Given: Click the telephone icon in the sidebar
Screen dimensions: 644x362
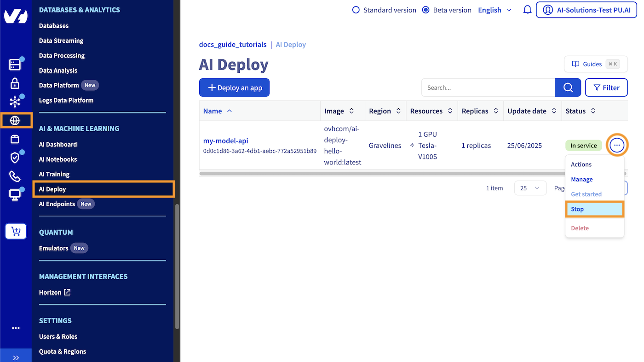Looking at the screenshot, I should (15, 176).
